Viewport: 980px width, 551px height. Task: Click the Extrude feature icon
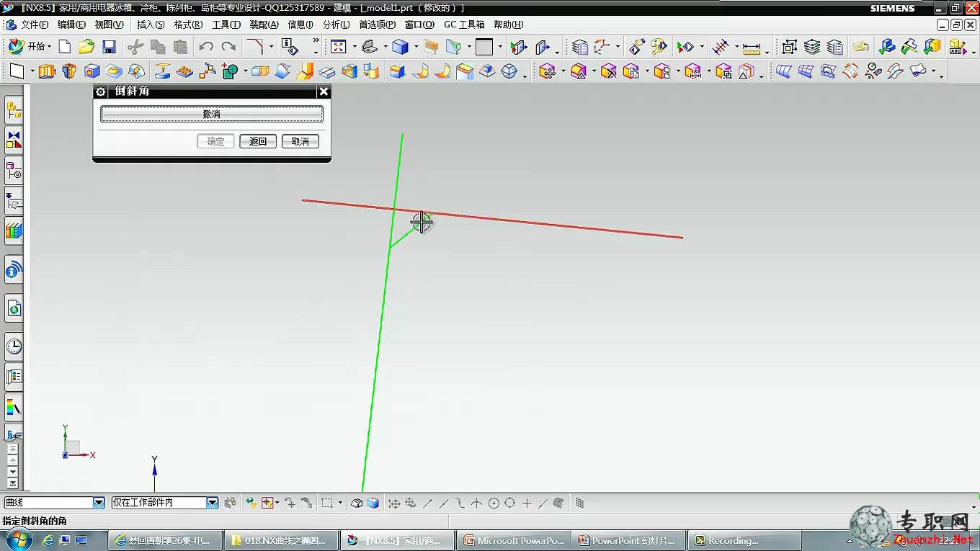click(47, 71)
